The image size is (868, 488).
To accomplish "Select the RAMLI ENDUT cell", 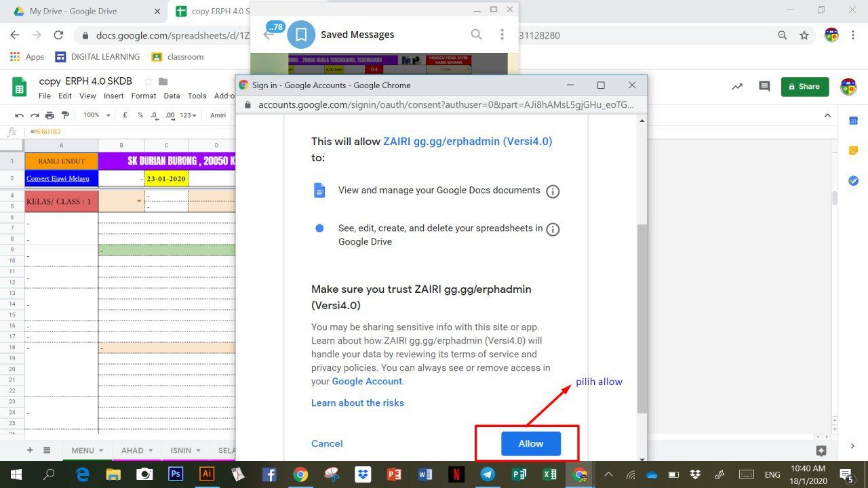I will coord(62,161).
